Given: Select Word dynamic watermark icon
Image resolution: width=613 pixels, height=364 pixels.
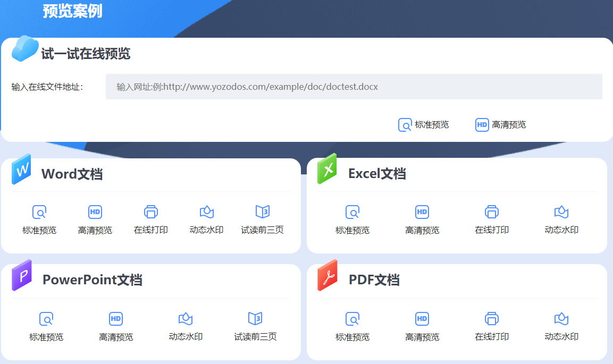Looking at the screenshot, I should 206,211.
